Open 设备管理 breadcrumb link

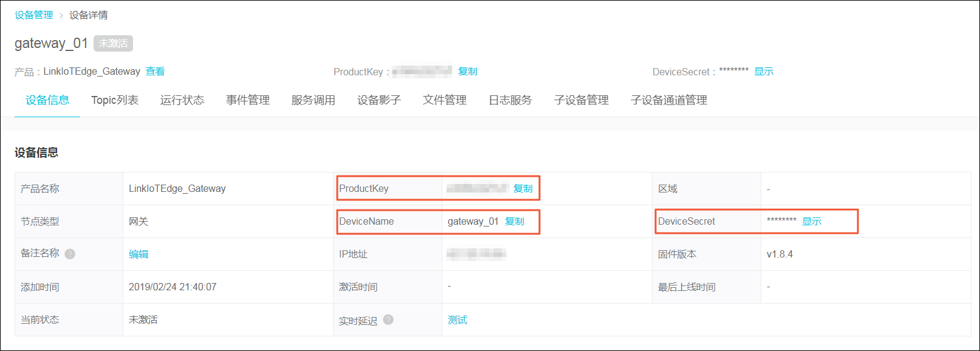click(x=34, y=15)
